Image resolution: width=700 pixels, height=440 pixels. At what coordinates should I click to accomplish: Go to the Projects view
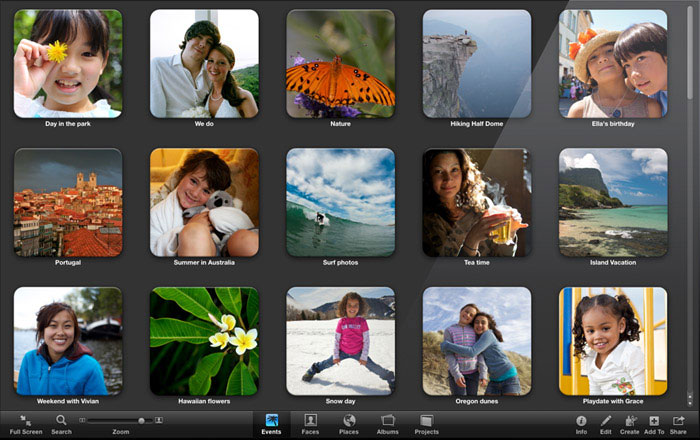427,421
